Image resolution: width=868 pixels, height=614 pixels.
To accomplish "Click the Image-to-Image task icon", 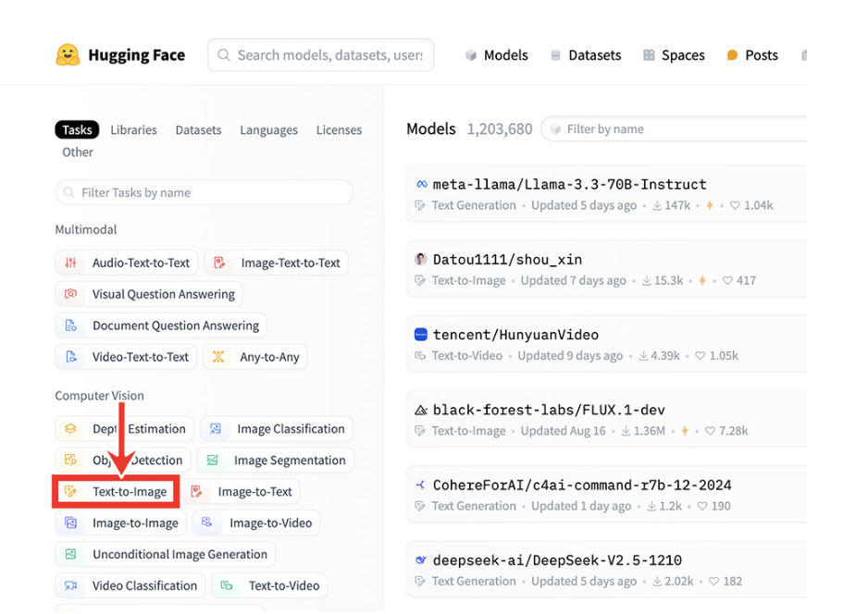I will pos(71,522).
